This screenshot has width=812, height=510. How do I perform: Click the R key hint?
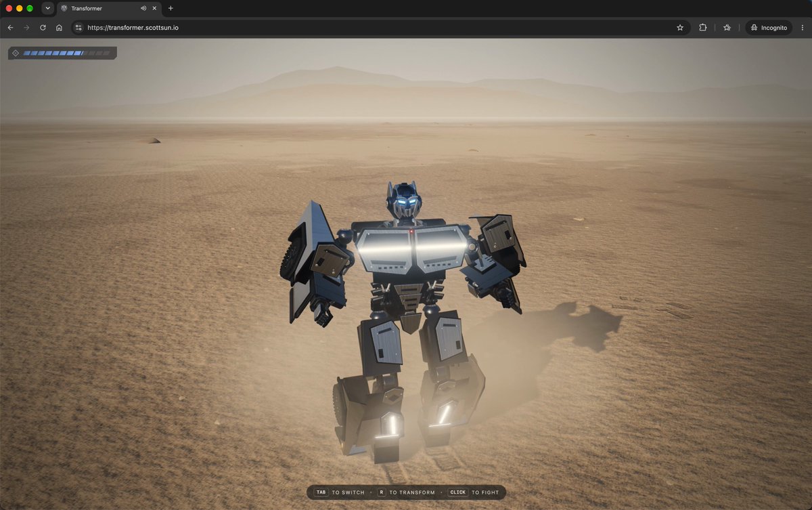click(x=382, y=492)
